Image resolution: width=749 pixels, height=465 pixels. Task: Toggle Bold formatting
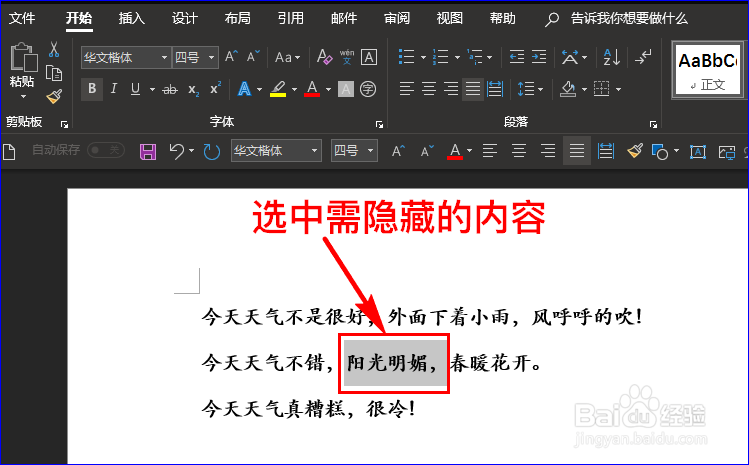pos(92,89)
